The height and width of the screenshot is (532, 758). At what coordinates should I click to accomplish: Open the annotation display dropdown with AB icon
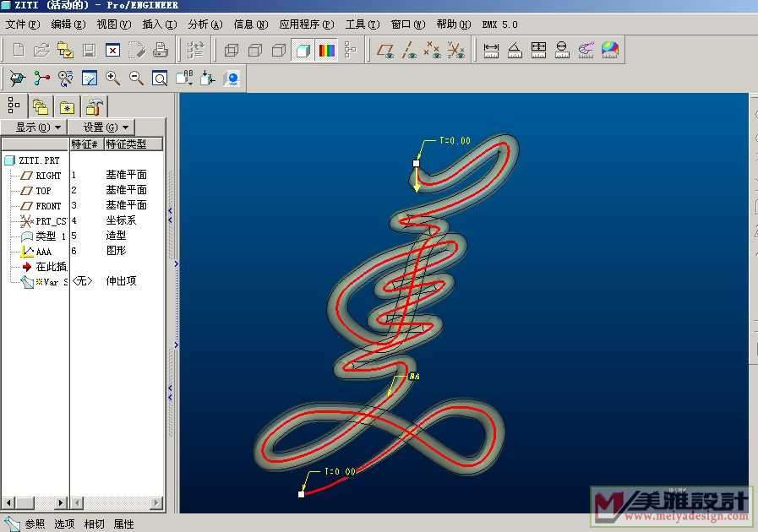184,79
